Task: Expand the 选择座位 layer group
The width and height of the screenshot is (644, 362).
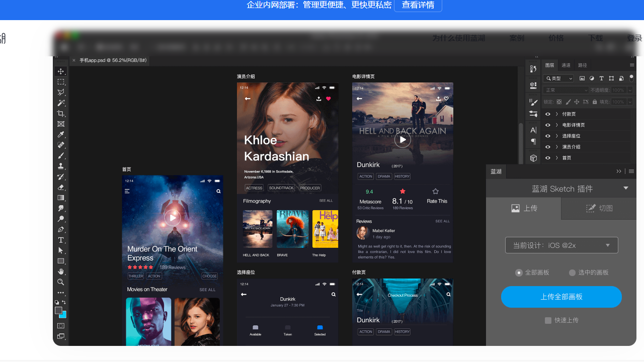Action: click(x=556, y=136)
